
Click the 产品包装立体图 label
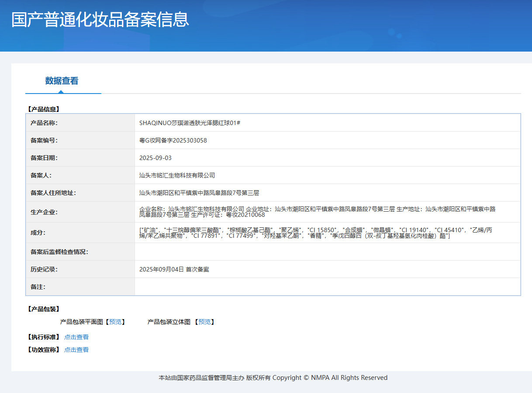point(169,322)
